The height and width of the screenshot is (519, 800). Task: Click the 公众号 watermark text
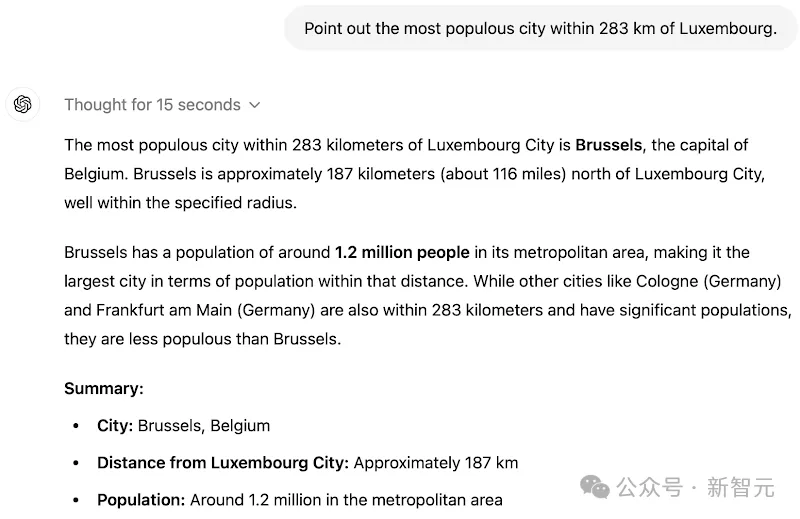(x=649, y=487)
